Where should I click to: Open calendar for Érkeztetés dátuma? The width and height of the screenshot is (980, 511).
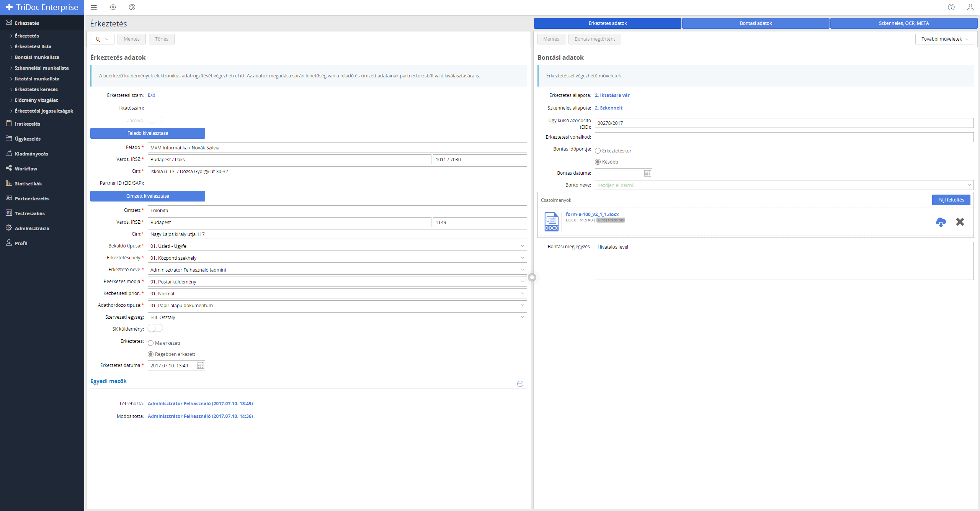(201, 366)
